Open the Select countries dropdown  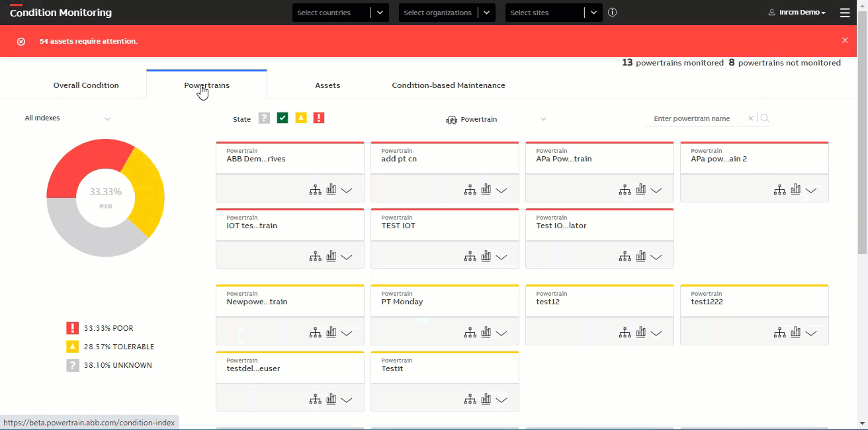(x=341, y=13)
